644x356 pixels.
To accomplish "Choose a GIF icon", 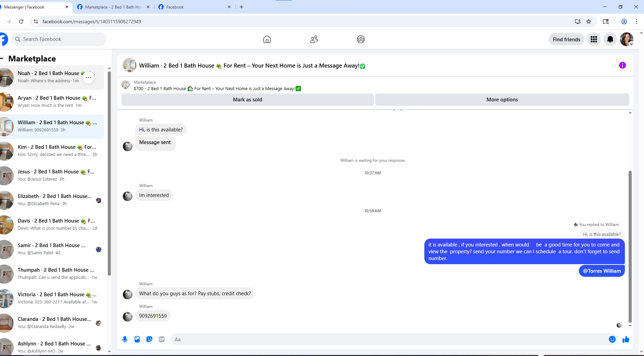I will point(162,339).
